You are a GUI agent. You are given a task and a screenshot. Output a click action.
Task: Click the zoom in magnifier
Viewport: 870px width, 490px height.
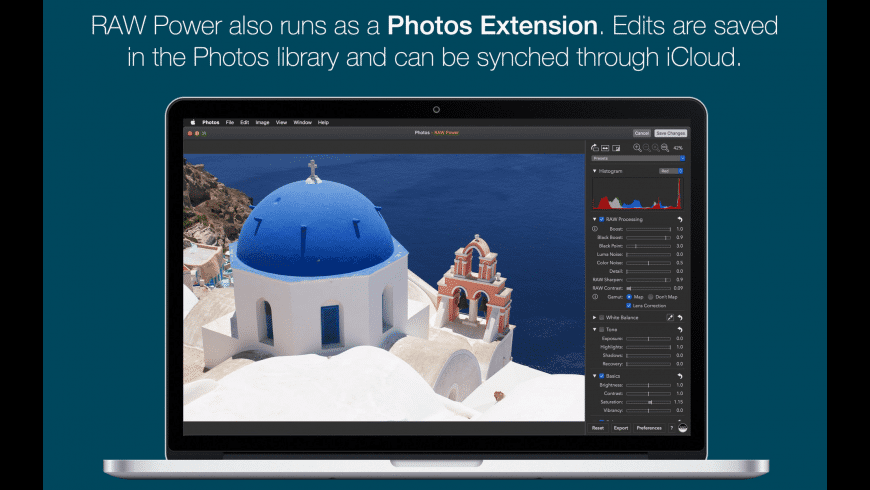638,148
